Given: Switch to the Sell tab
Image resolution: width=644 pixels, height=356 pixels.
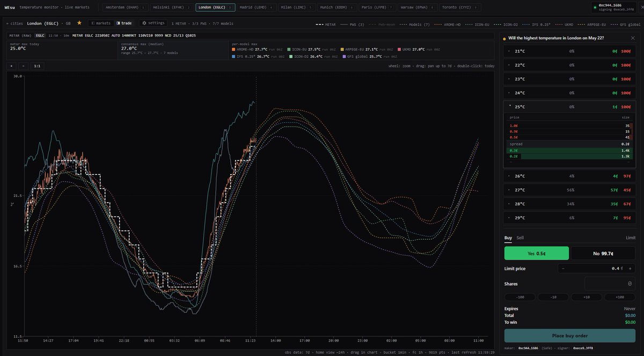Looking at the screenshot, I should pyautogui.click(x=520, y=238).
